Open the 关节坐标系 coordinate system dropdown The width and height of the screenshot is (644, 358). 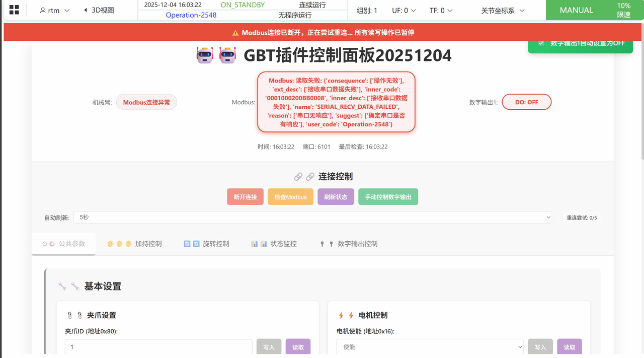(x=503, y=10)
